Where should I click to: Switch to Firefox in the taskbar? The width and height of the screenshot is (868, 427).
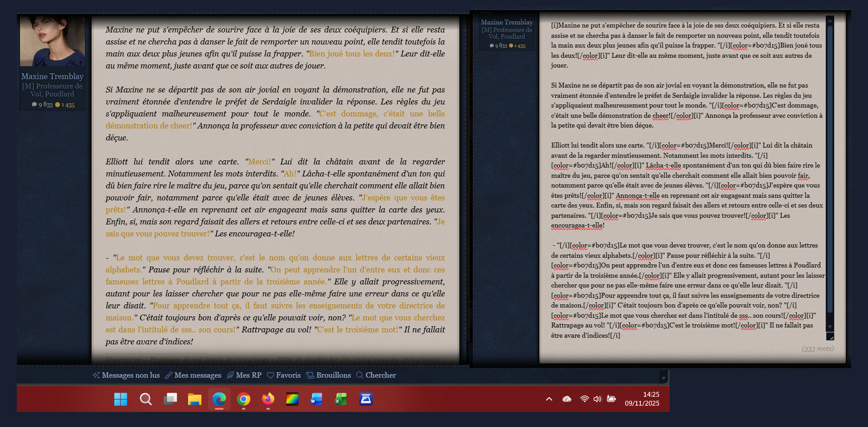point(268,399)
